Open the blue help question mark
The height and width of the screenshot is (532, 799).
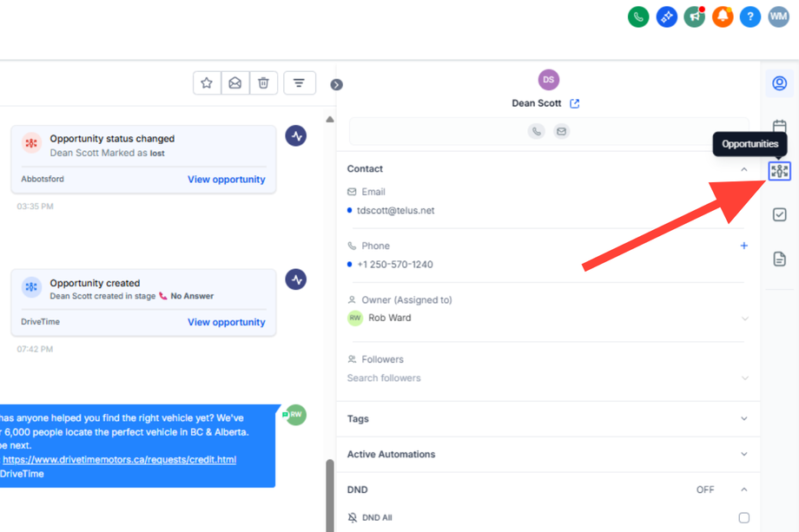point(750,16)
